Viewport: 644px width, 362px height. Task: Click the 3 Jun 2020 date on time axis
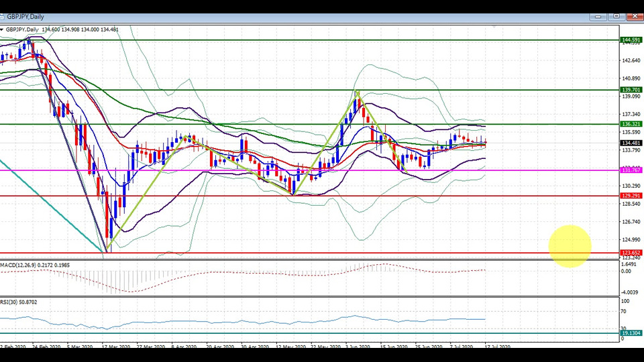pos(358,347)
